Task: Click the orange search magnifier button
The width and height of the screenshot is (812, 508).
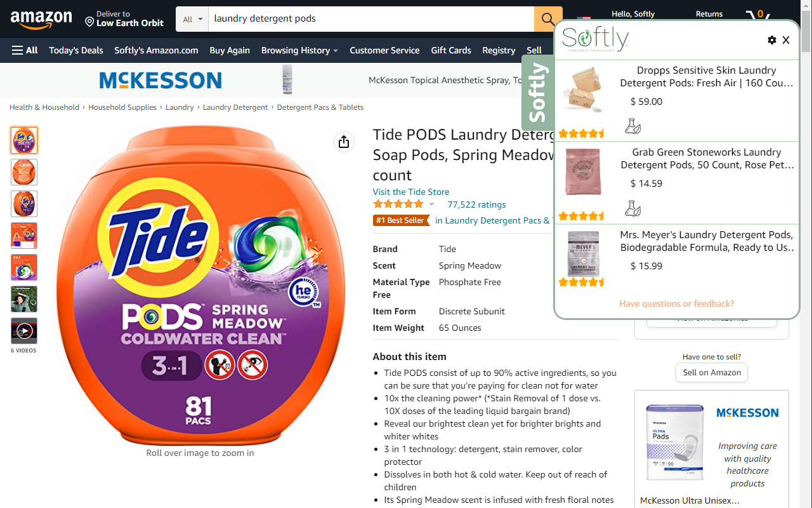Action: tap(548, 19)
